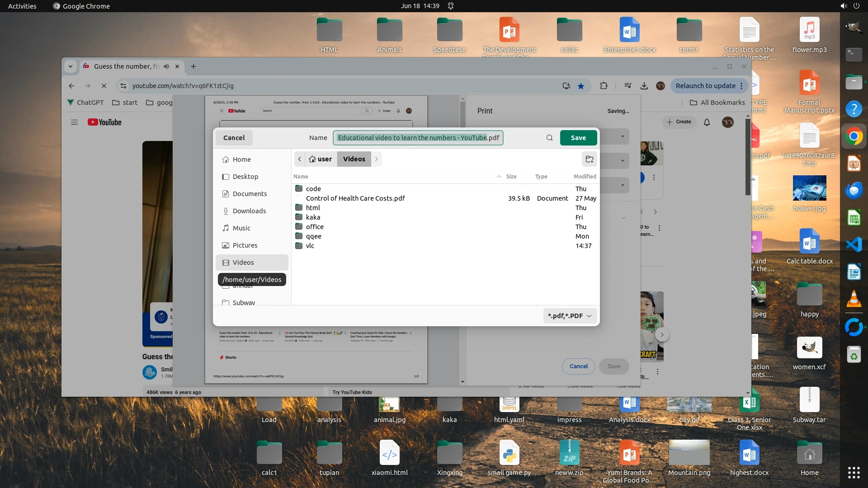Click the filename input field
Image resolution: width=868 pixels, height=488 pixels.
418,138
